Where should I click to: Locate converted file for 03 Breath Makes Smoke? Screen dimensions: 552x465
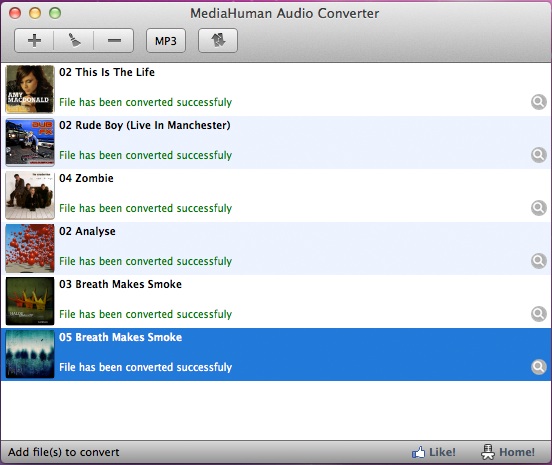(x=539, y=314)
